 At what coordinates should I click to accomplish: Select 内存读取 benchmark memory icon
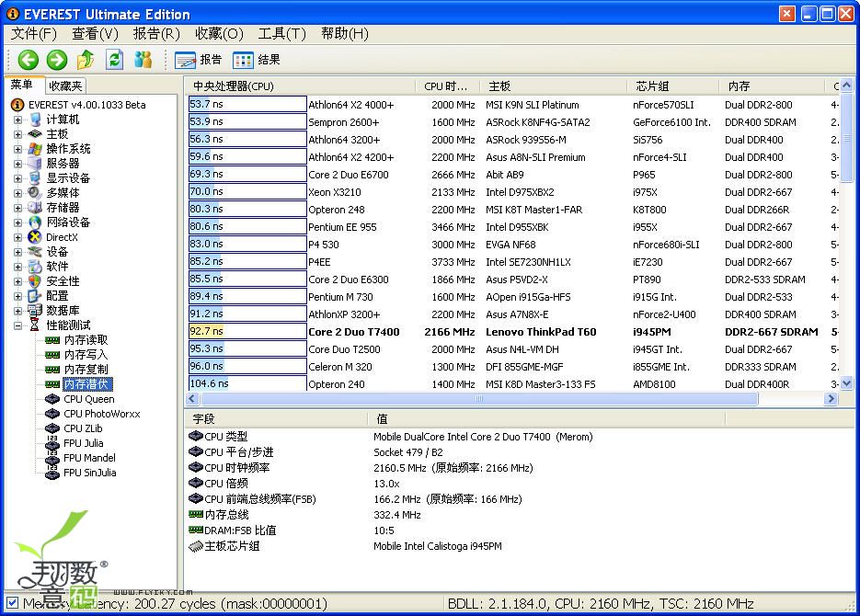pos(52,340)
